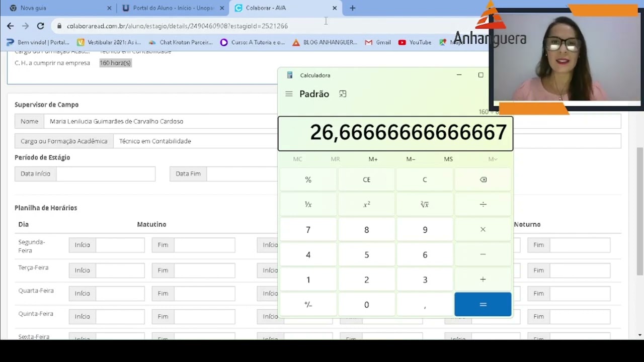The width and height of the screenshot is (644, 362).
Task: Open the Vestibular 2021 bookmark
Action: pyautogui.click(x=109, y=42)
